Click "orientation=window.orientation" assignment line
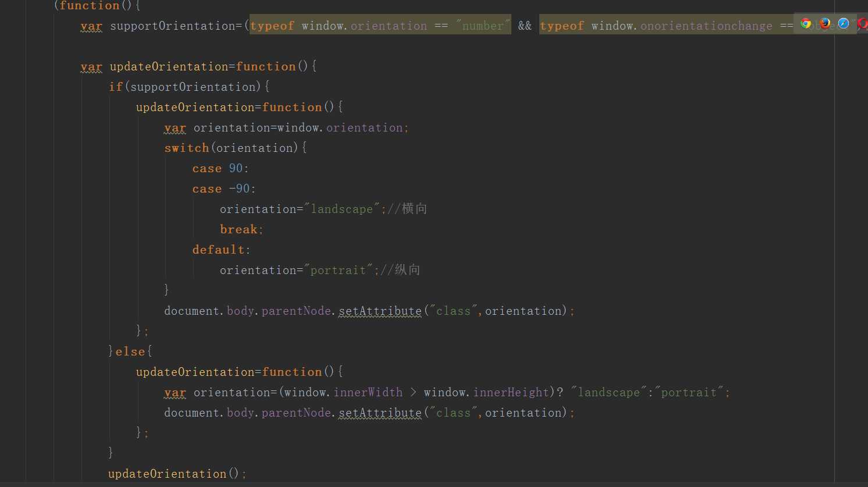This screenshot has height=487, width=868. (286, 127)
